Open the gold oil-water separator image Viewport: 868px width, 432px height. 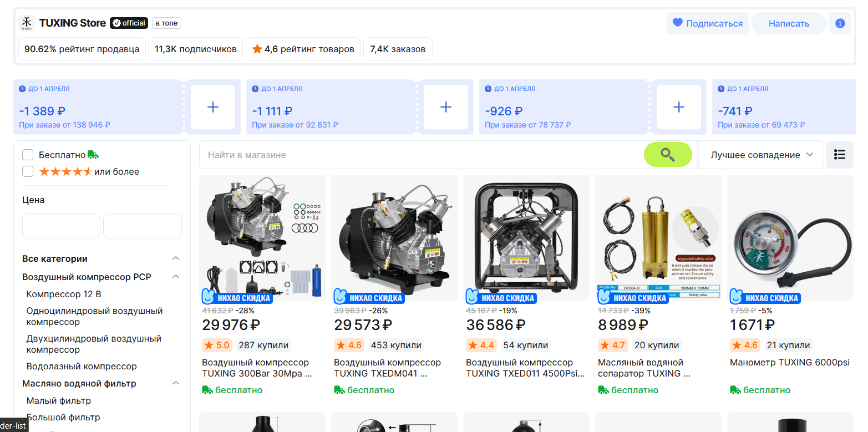coord(658,238)
